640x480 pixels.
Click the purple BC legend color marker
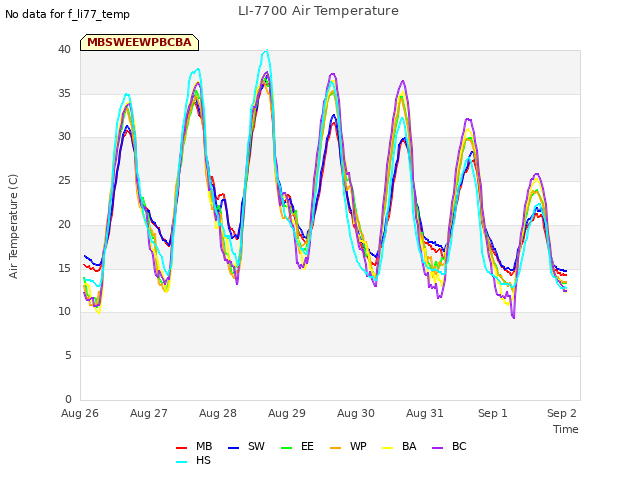[437, 448]
